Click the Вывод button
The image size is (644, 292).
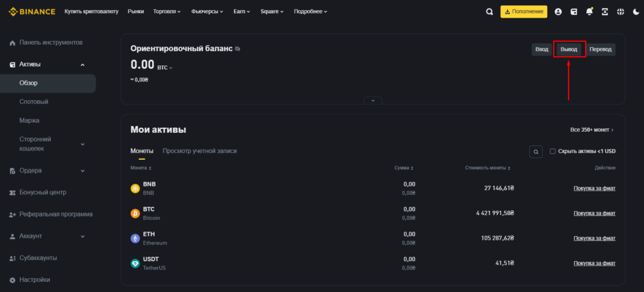tap(569, 49)
